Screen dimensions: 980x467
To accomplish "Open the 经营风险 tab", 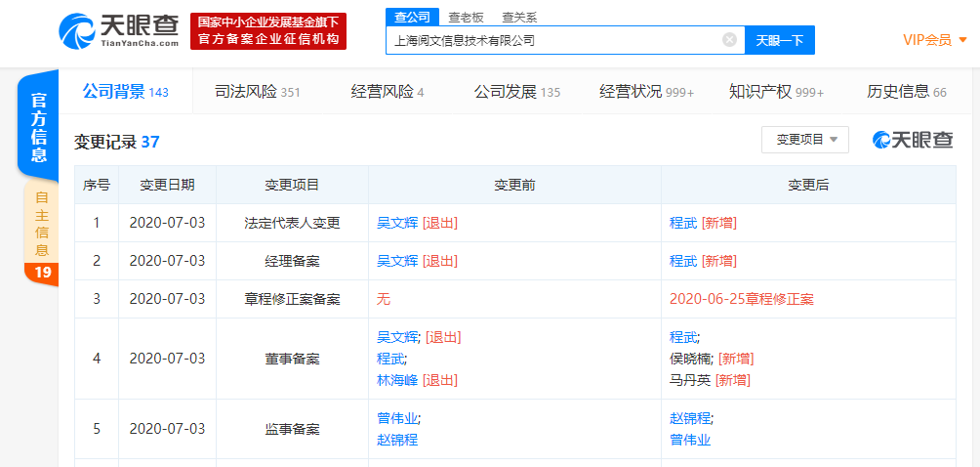I will click(387, 92).
